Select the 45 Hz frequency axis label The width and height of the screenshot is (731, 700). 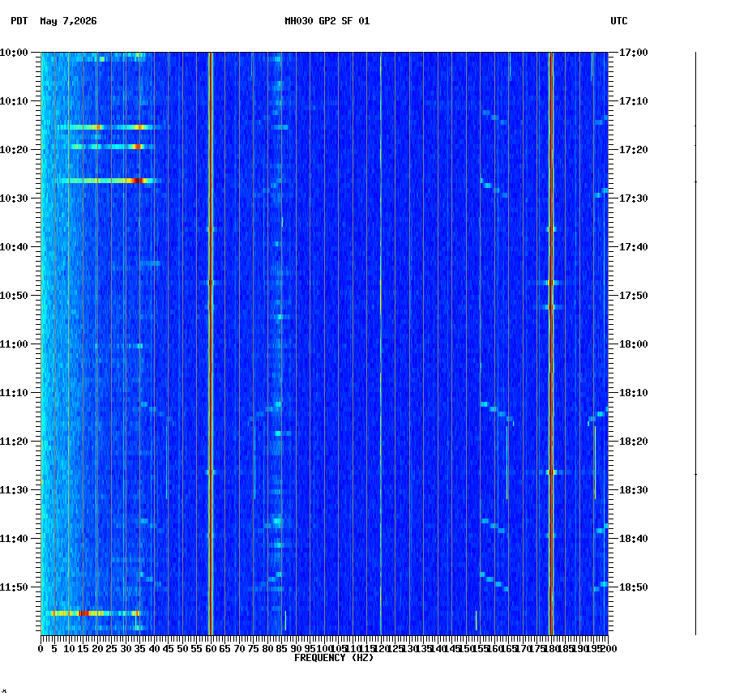[x=169, y=649]
